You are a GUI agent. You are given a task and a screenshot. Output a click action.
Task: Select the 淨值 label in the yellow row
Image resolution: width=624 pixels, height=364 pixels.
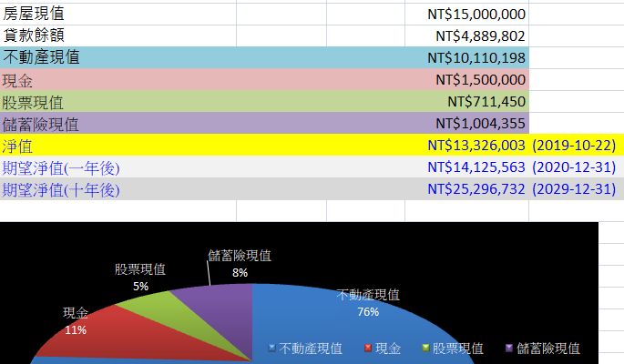tap(17, 147)
